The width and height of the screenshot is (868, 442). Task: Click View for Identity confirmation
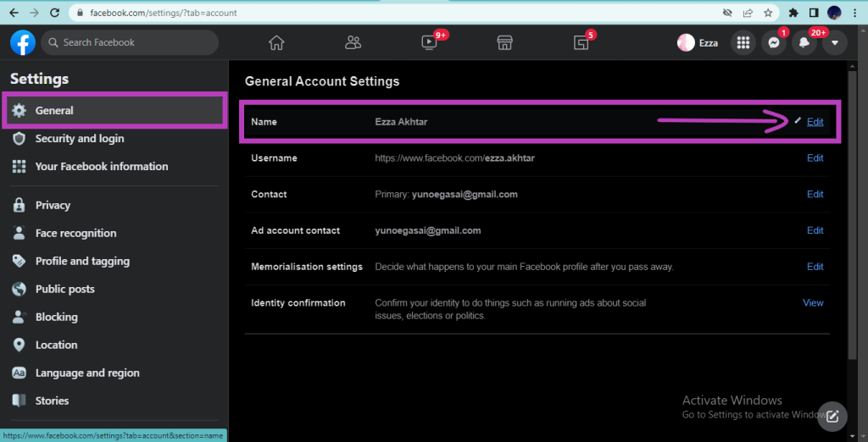pyautogui.click(x=813, y=303)
